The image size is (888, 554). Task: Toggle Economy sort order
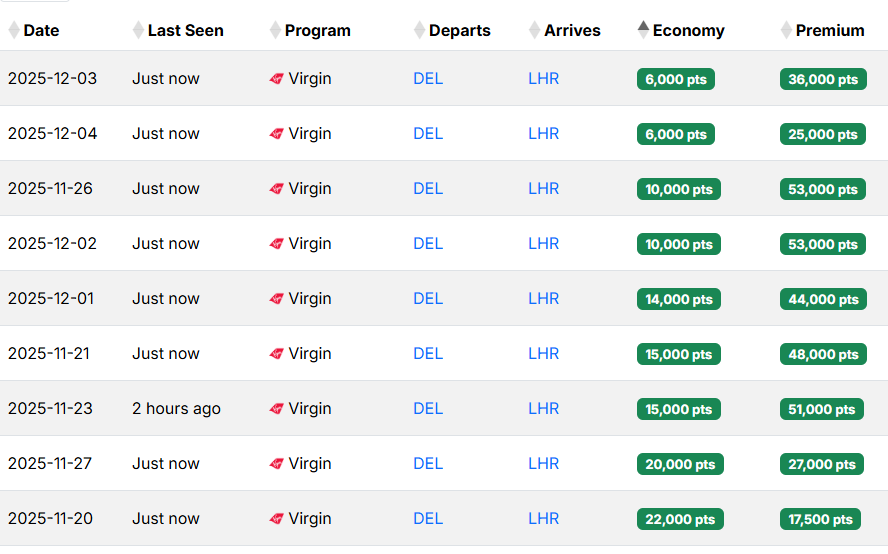point(688,30)
